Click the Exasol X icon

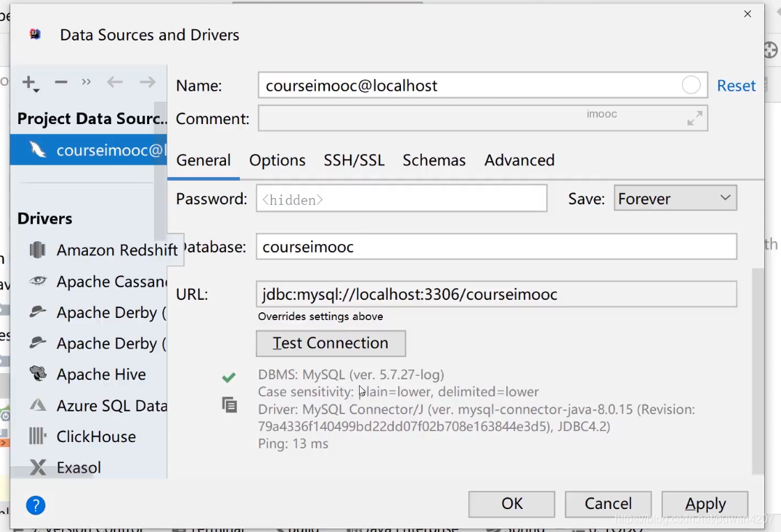click(38, 467)
